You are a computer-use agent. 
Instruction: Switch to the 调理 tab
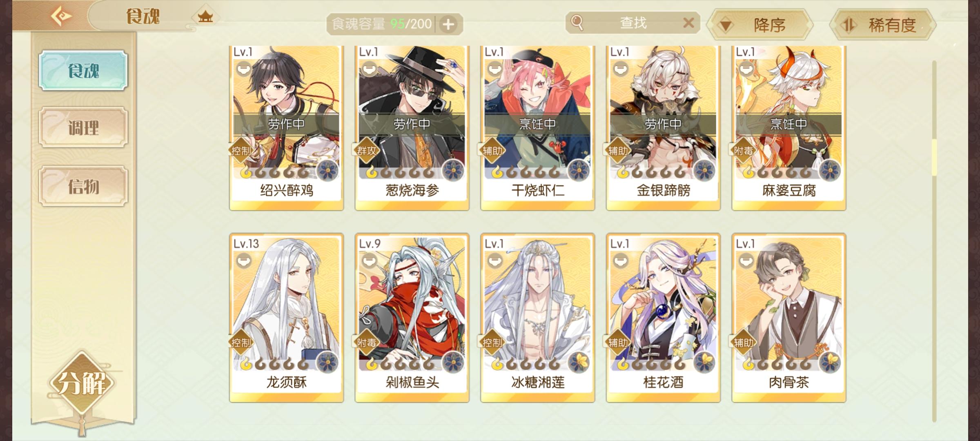coord(83,128)
